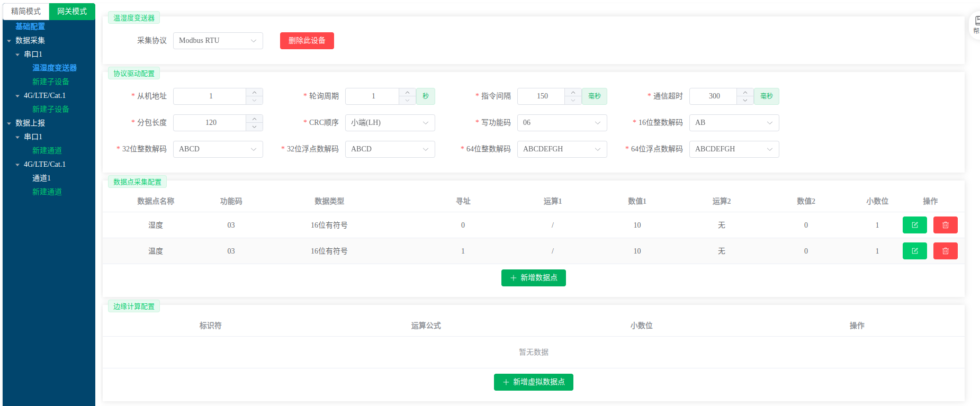Click the 暂无数据 placeholder text
Image resolution: width=980 pixels, height=406 pixels.
click(x=534, y=352)
